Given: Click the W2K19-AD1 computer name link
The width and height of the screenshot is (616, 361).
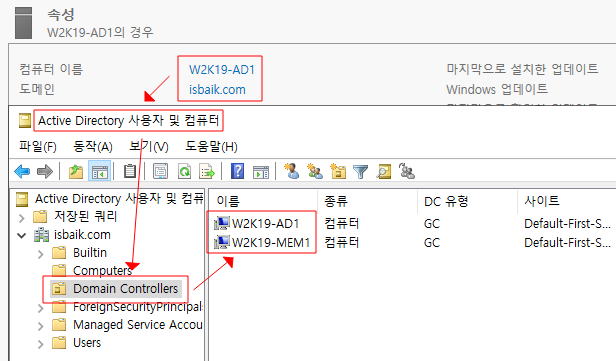Looking at the screenshot, I should (222, 70).
